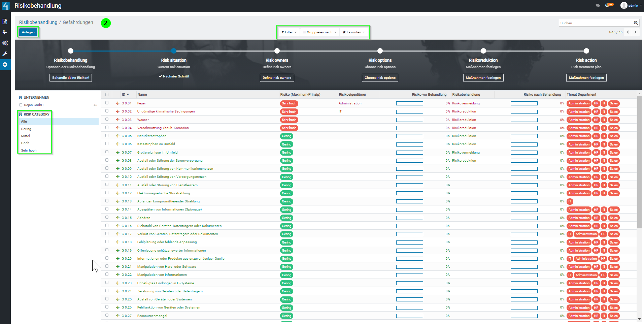This screenshot has width=644, height=324.
Task: Open the Favoriten dropdown
Action: pyautogui.click(x=353, y=32)
